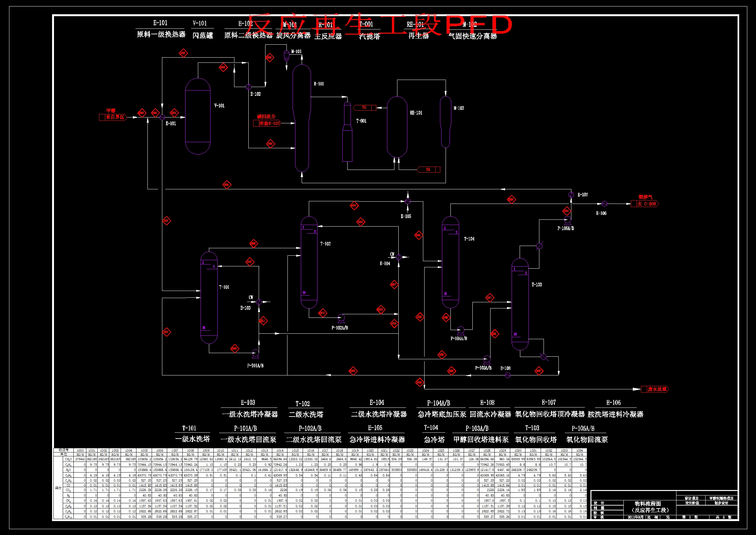
Task: Click the red TA stream flag
Action: point(429,170)
